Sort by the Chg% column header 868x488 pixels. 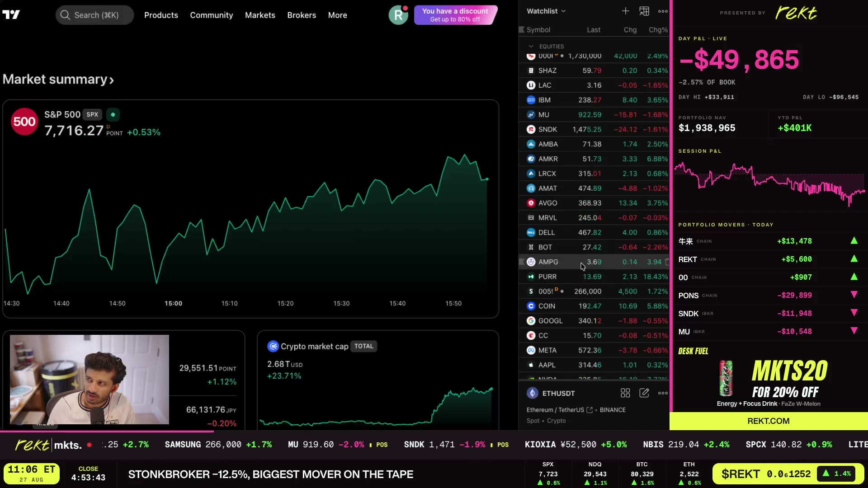click(x=658, y=30)
